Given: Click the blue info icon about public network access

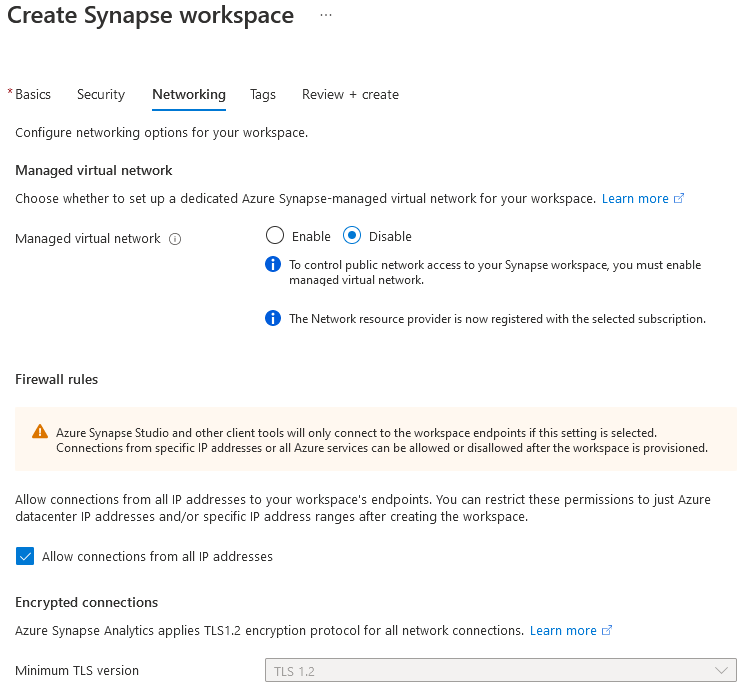Looking at the screenshot, I should [273, 264].
